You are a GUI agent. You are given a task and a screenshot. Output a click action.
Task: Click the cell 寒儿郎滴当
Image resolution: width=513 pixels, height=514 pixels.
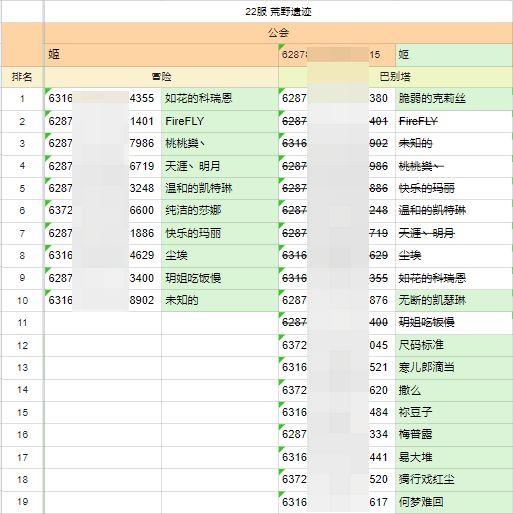coord(454,368)
